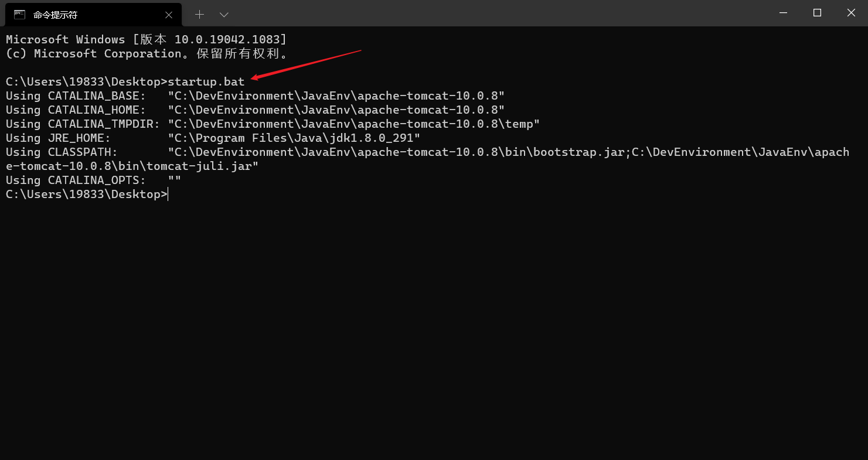
Task: Maximize the terminal window
Action: [817, 13]
